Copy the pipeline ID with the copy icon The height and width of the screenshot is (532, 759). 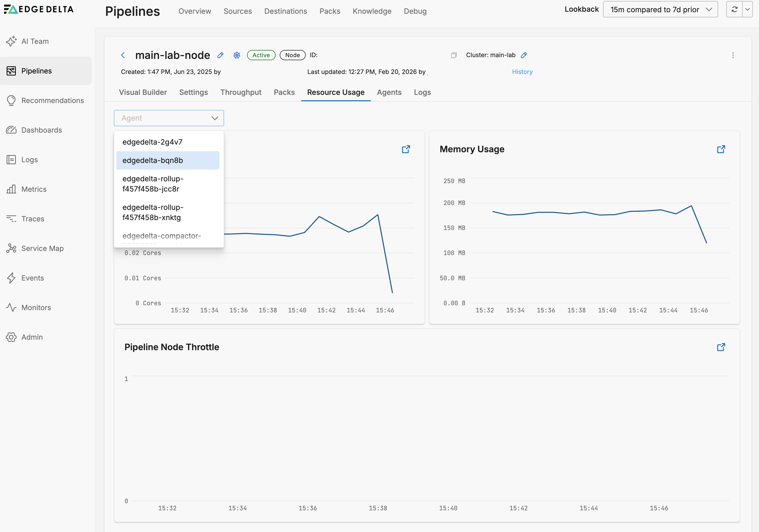454,55
